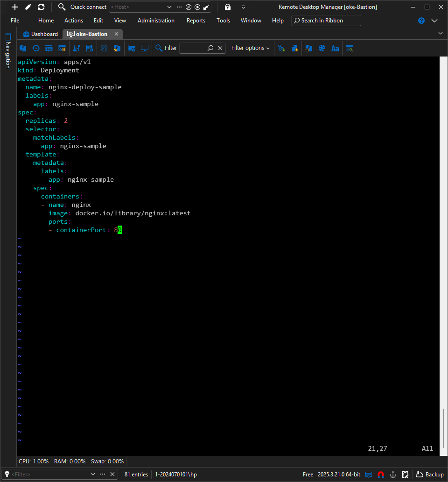Click the Backup button in status bar
The width and height of the screenshot is (448, 482).
pos(430,475)
